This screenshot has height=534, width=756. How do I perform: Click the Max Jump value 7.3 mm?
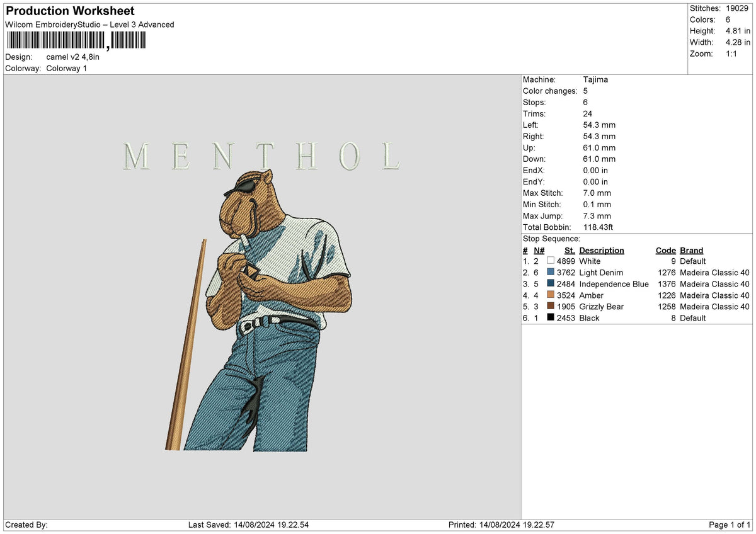(597, 215)
